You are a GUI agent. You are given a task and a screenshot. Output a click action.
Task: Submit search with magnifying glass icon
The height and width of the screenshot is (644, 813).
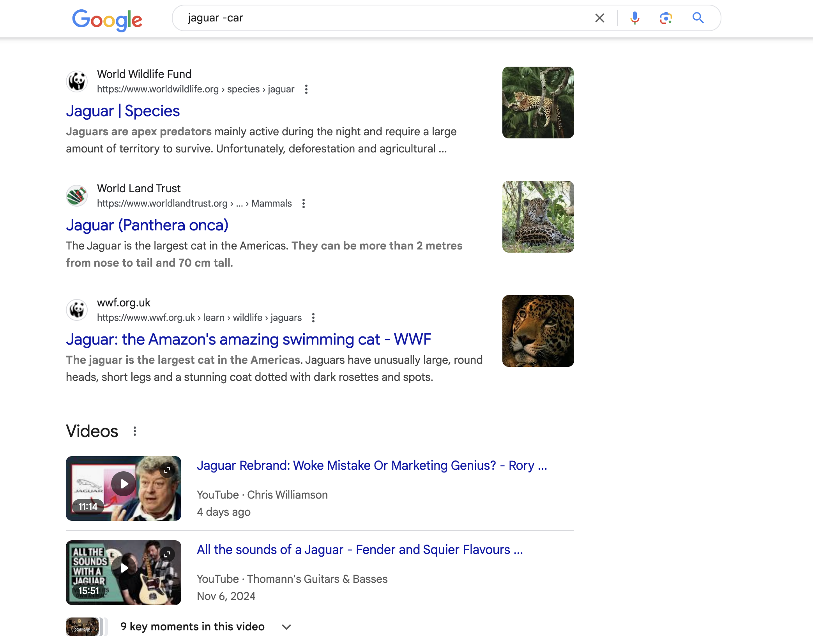(x=698, y=18)
